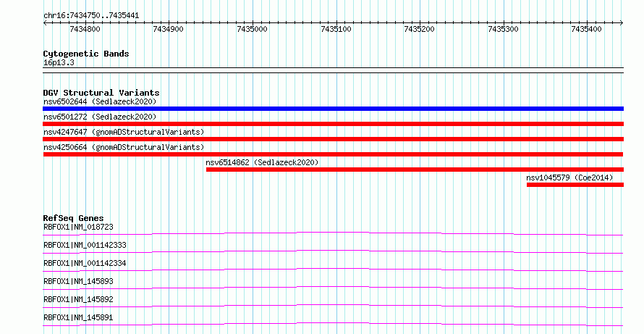
Task: Click the blue nsv6502644 variant bar
Action: point(333,109)
